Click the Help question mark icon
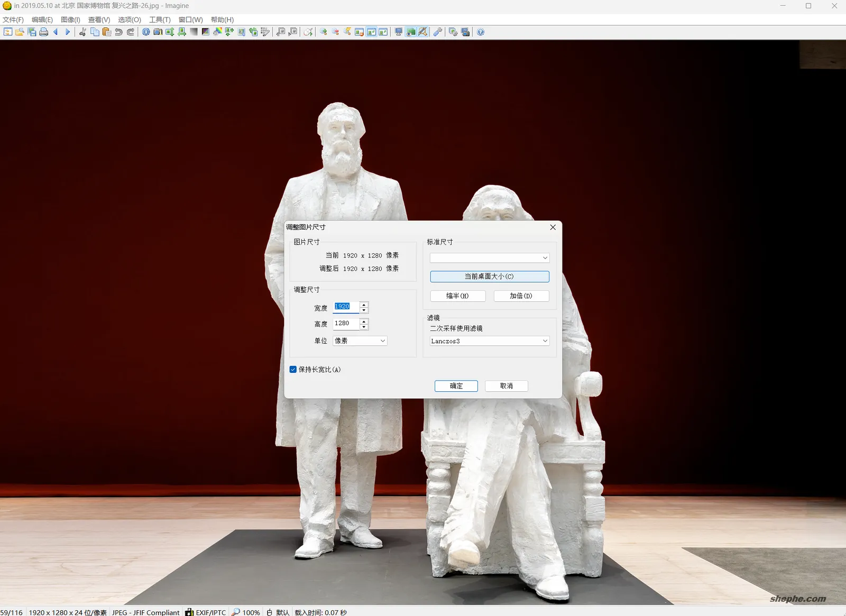846x616 pixels. pyautogui.click(x=479, y=32)
